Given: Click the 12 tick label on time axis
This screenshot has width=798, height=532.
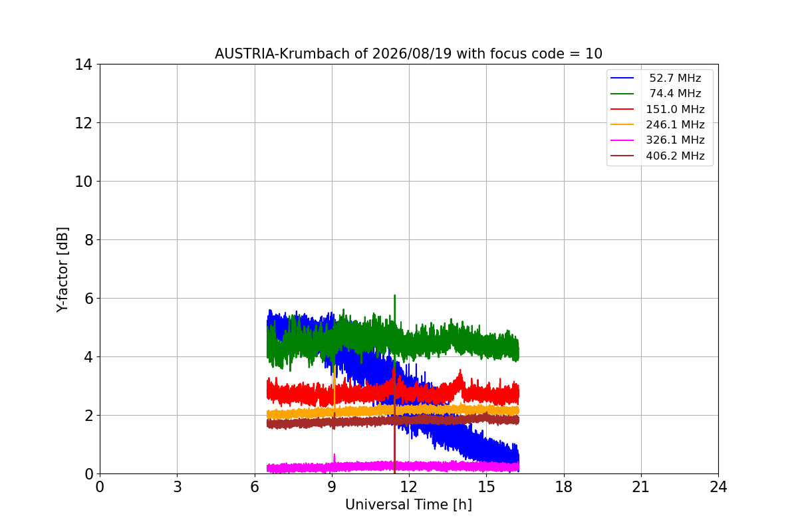Looking at the screenshot, I should pos(408,487).
